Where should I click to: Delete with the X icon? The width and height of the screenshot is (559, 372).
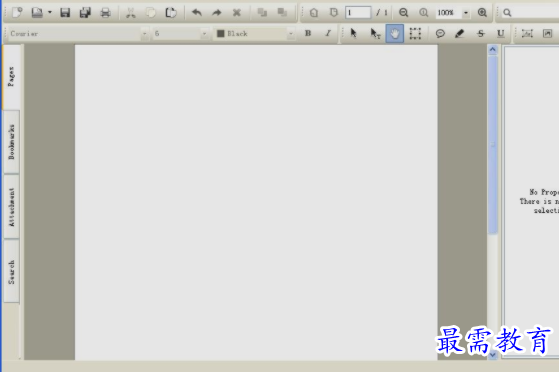pos(236,13)
